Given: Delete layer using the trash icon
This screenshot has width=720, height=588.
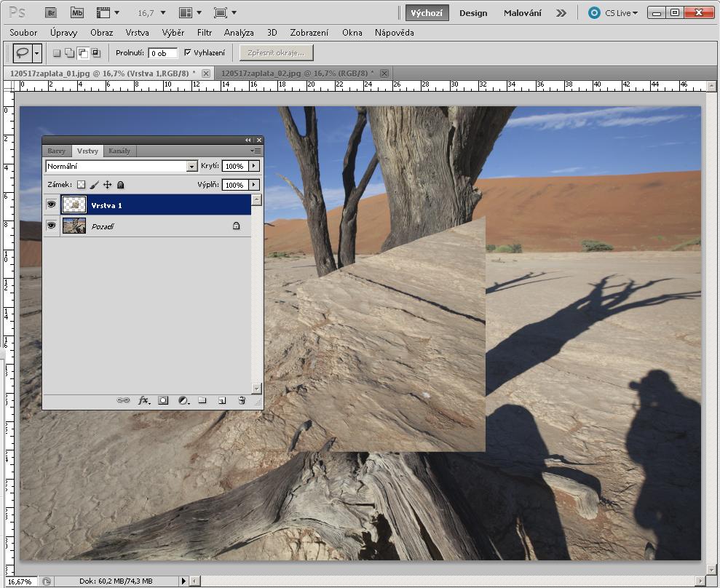Looking at the screenshot, I should pos(242,400).
